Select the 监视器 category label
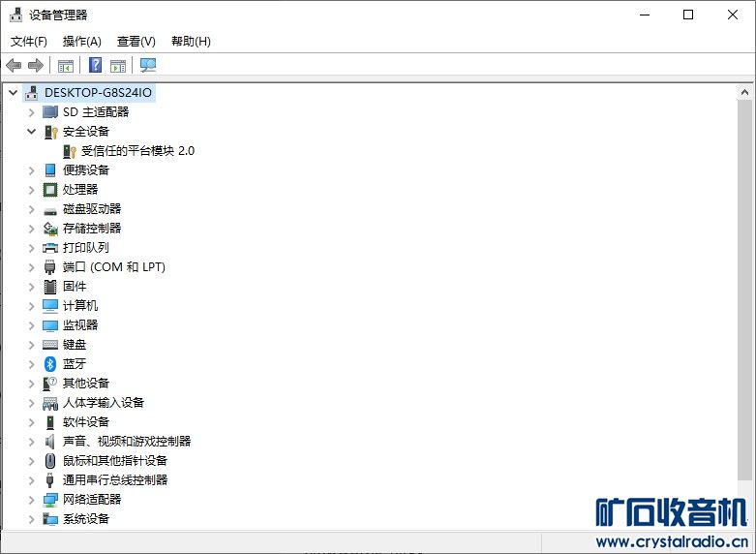 coord(80,325)
